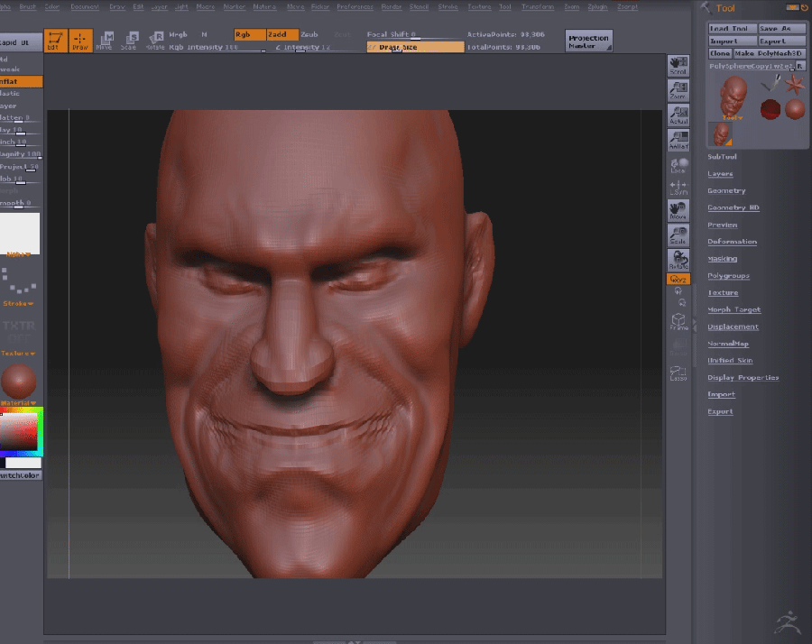Click the Frame mesh icon
The image size is (812, 644).
pyautogui.click(x=678, y=321)
